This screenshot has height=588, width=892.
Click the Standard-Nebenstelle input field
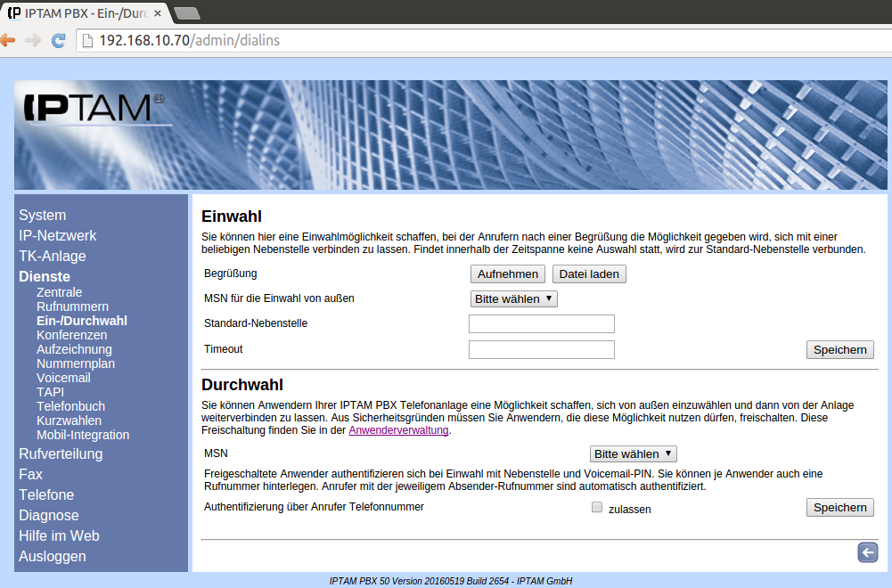pyautogui.click(x=541, y=323)
